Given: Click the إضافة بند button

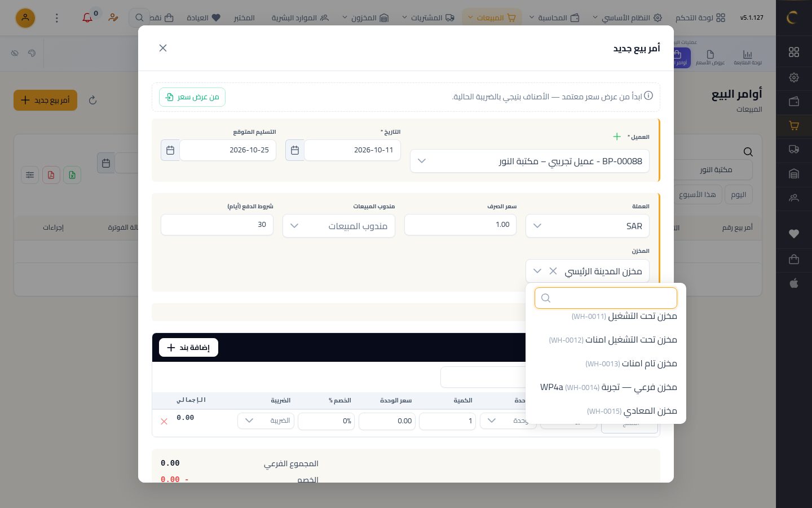Looking at the screenshot, I should pyautogui.click(x=188, y=348).
